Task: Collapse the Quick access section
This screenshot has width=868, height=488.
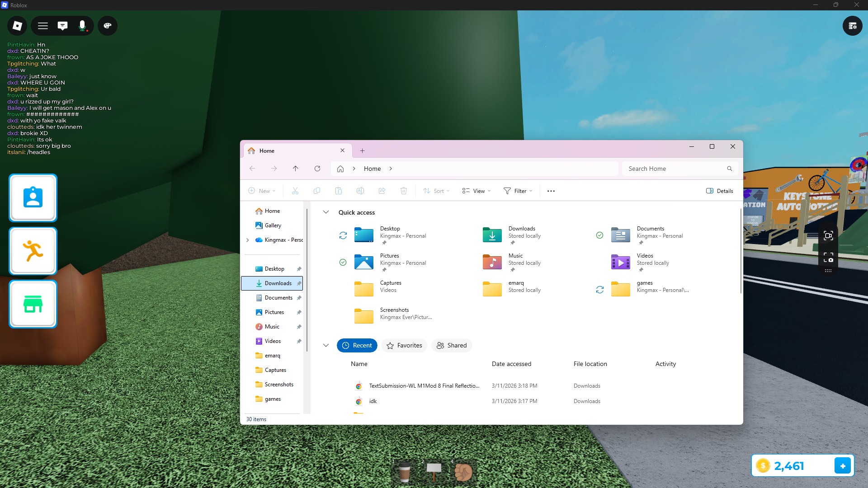Action: click(326, 212)
